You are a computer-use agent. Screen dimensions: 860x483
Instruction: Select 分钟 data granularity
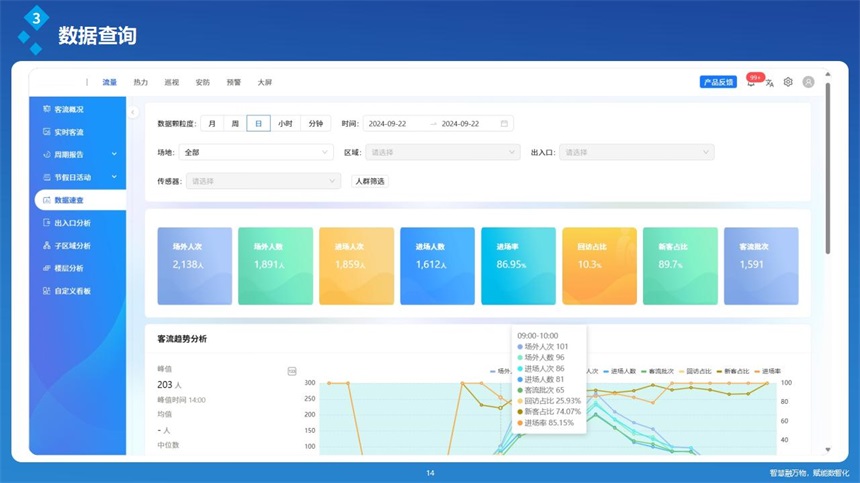[315, 124]
